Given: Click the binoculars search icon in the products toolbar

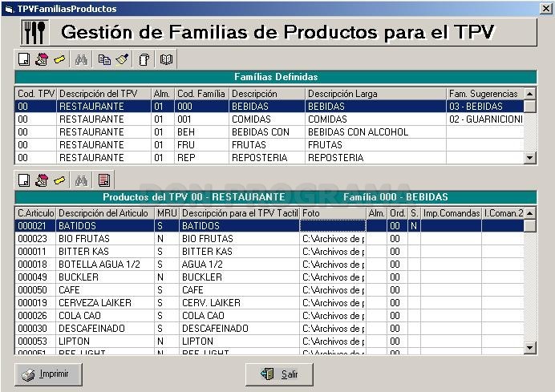Looking at the screenshot, I should (x=82, y=180).
